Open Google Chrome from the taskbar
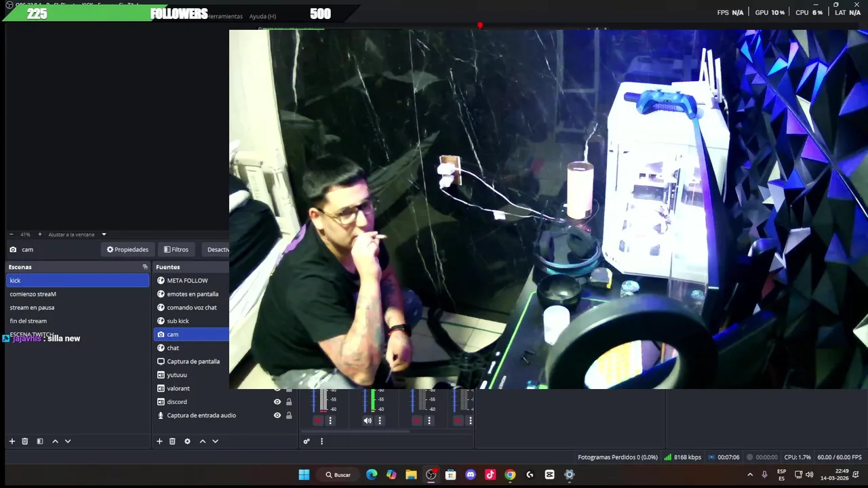The width and height of the screenshot is (868, 488). pyautogui.click(x=510, y=475)
